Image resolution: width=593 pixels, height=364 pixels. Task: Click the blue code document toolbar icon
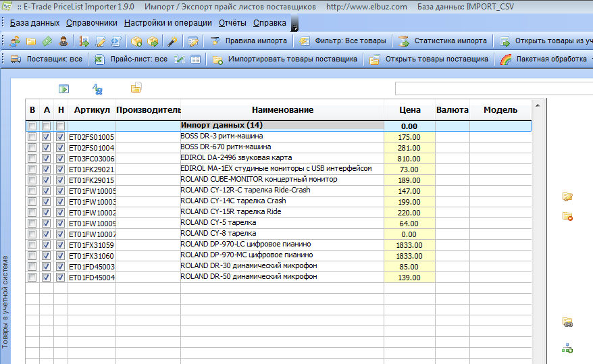pos(115,41)
